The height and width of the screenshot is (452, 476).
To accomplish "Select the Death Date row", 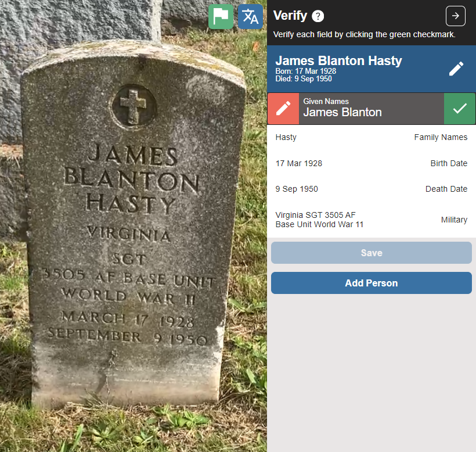I will pyautogui.click(x=372, y=189).
